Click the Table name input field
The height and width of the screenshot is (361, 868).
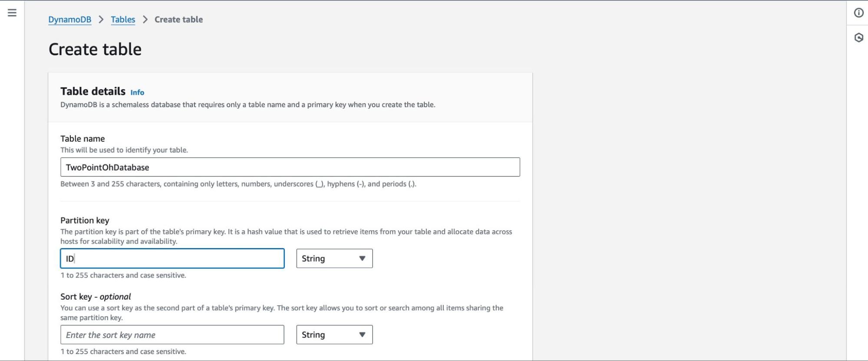click(290, 167)
